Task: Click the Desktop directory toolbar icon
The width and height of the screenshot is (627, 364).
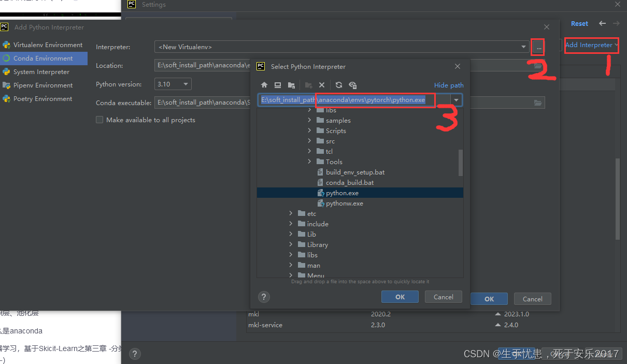Action: click(x=278, y=85)
